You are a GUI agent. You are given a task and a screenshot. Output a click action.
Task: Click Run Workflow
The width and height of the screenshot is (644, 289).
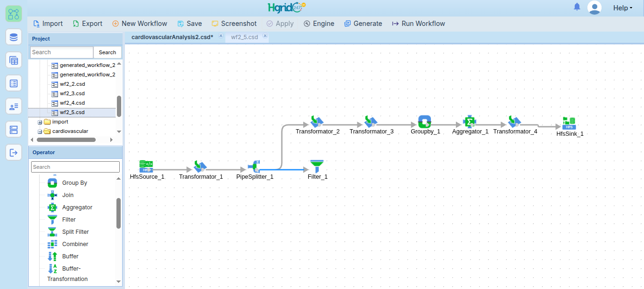click(418, 24)
